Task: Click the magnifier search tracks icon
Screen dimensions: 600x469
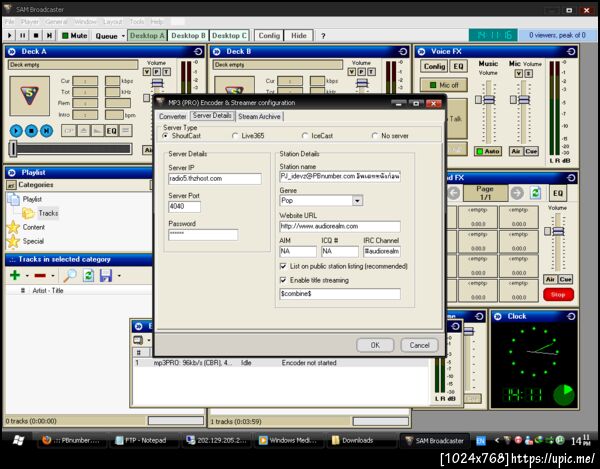Action: click(70, 275)
